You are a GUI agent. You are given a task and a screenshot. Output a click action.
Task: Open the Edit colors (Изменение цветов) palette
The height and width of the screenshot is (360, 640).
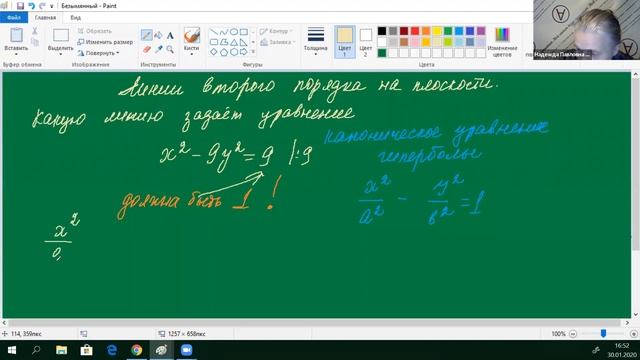point(502,42)
